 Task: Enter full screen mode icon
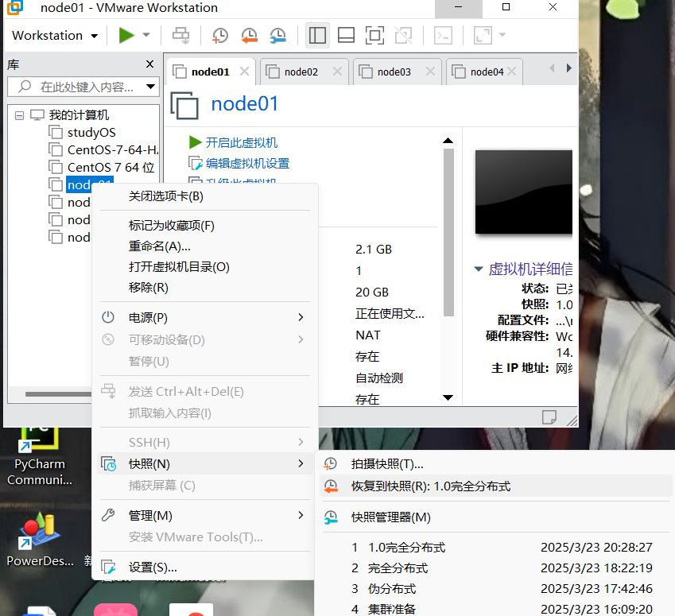pos(374,35)
